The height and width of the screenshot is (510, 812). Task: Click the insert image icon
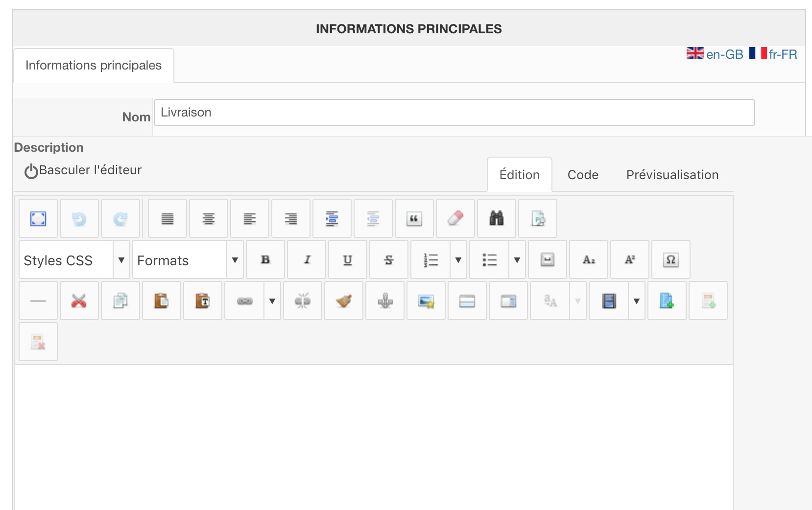(426, 301)
